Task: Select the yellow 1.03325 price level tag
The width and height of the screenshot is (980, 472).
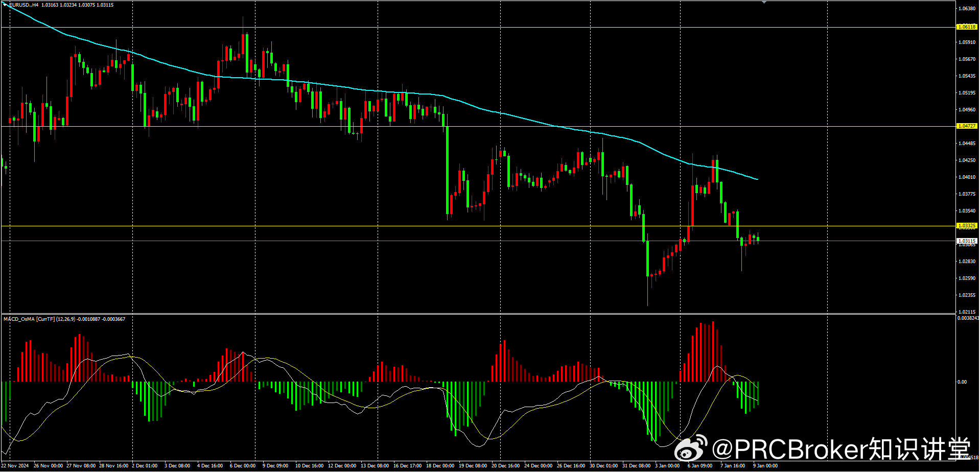Action: coord(966,226)
